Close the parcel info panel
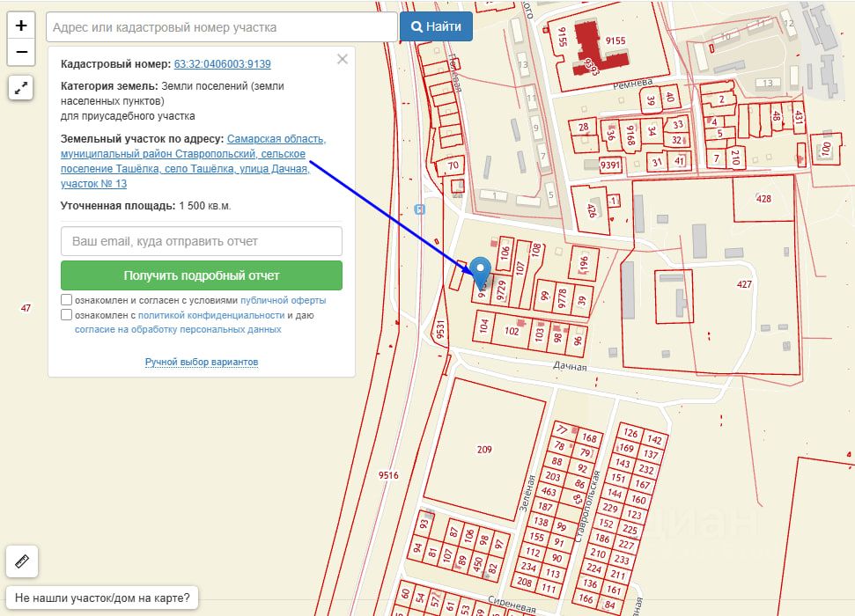The image size is (855, 616). tap(343, 60)
